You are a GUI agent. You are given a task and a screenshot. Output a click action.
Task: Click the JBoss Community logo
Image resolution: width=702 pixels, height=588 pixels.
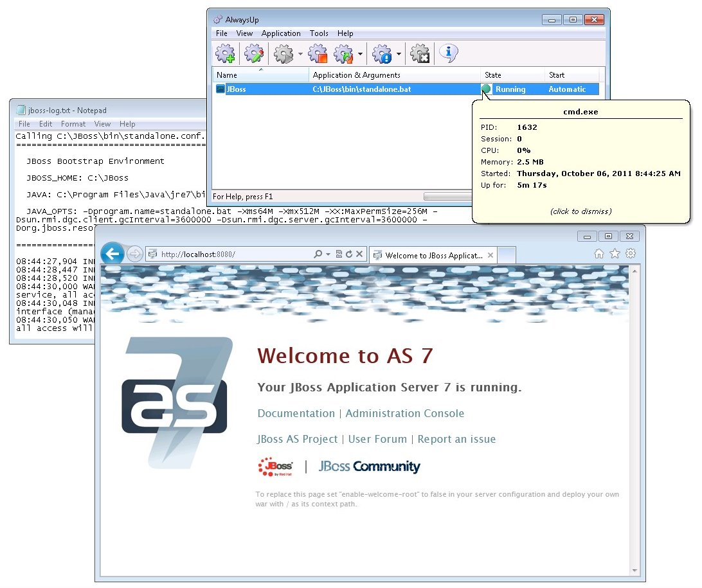pos(370,467)
